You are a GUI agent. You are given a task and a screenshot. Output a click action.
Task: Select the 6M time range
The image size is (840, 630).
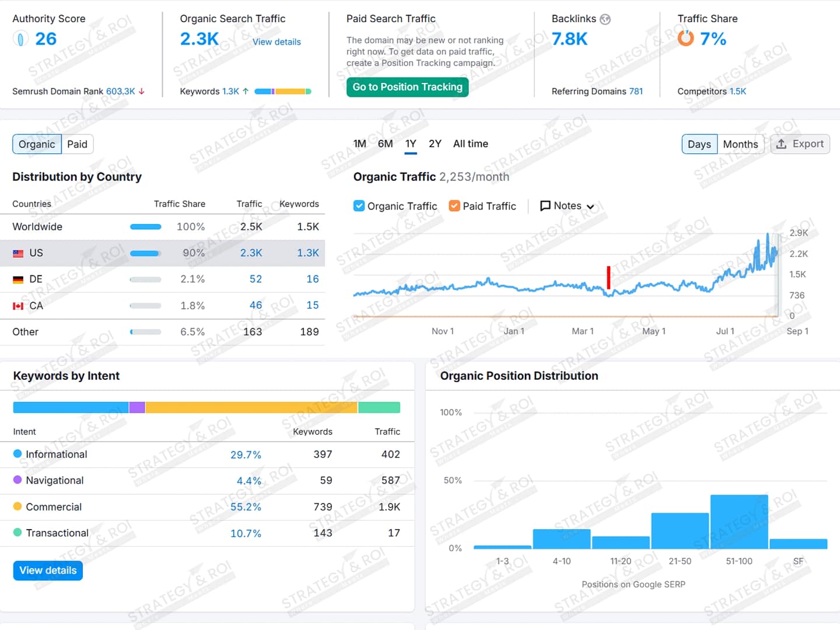[385, 144]
